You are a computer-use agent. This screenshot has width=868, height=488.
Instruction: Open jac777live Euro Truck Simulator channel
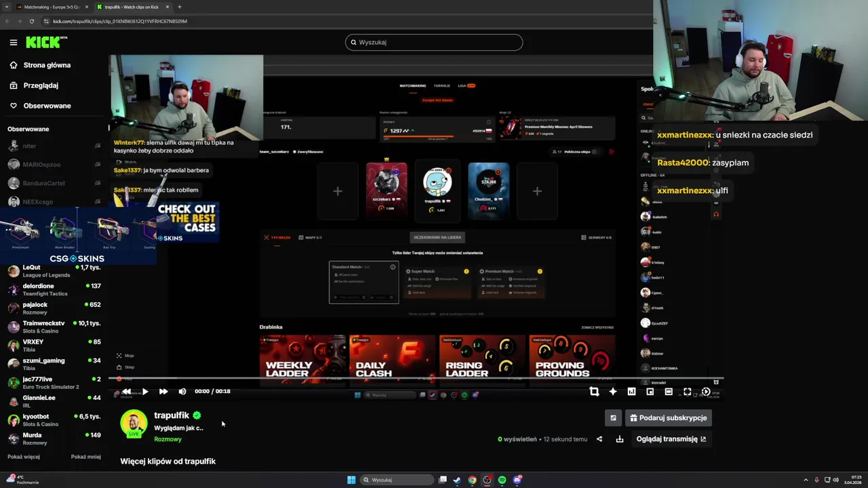tap(54, 383)
